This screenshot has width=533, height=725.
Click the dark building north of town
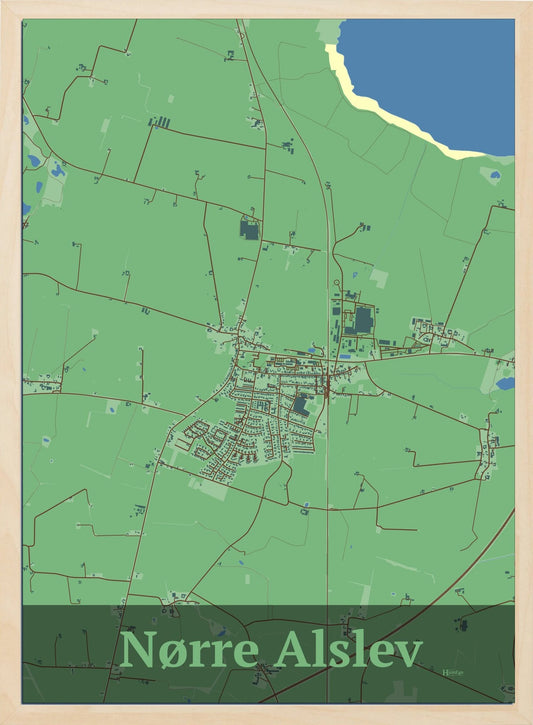249,230
